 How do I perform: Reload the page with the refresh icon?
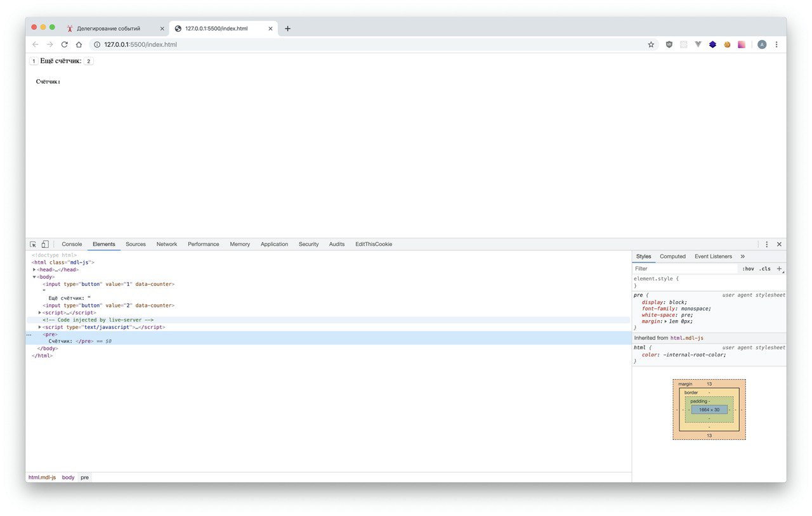click(64, 44)
